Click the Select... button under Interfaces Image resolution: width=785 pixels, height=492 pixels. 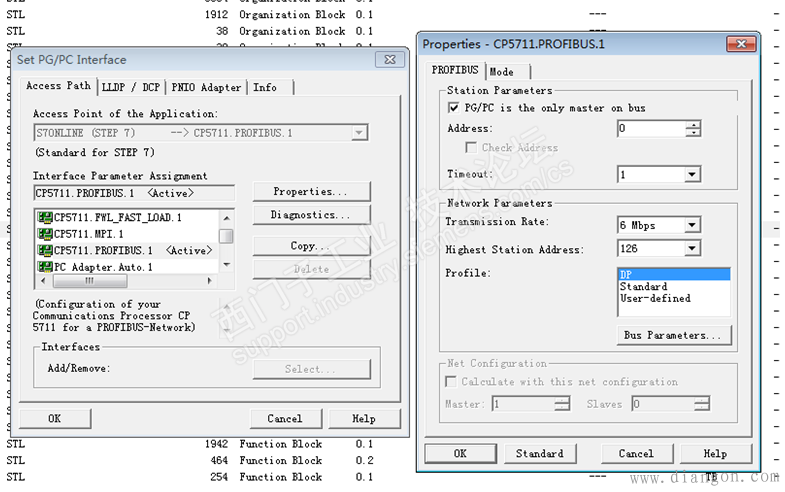pos(311,369)
